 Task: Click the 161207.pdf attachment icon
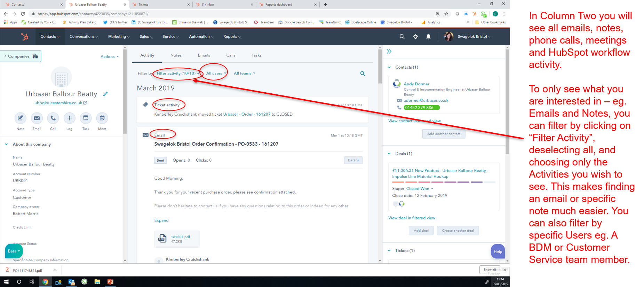pyautogui.click(x=162, y=239)
